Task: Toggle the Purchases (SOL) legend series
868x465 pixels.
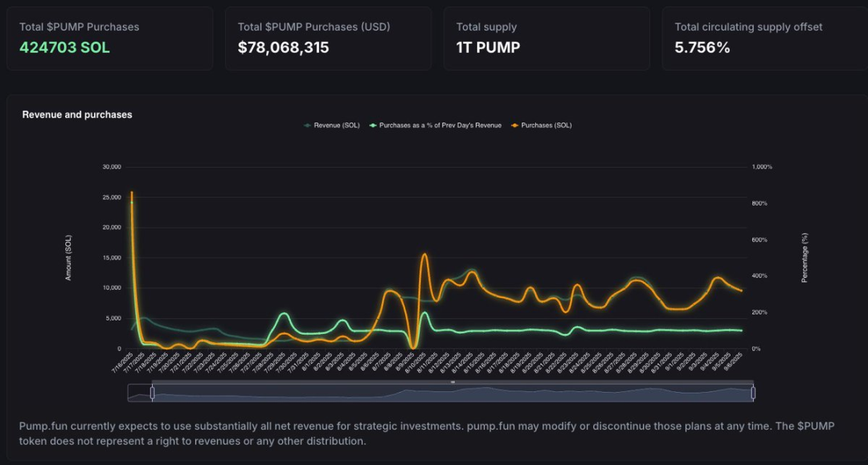Action: [x=546, y=125]
